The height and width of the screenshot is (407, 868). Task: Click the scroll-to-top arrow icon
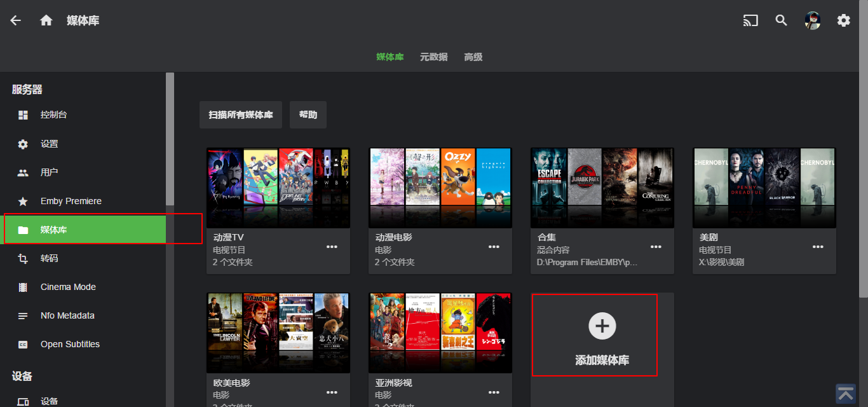click(846, 394)
